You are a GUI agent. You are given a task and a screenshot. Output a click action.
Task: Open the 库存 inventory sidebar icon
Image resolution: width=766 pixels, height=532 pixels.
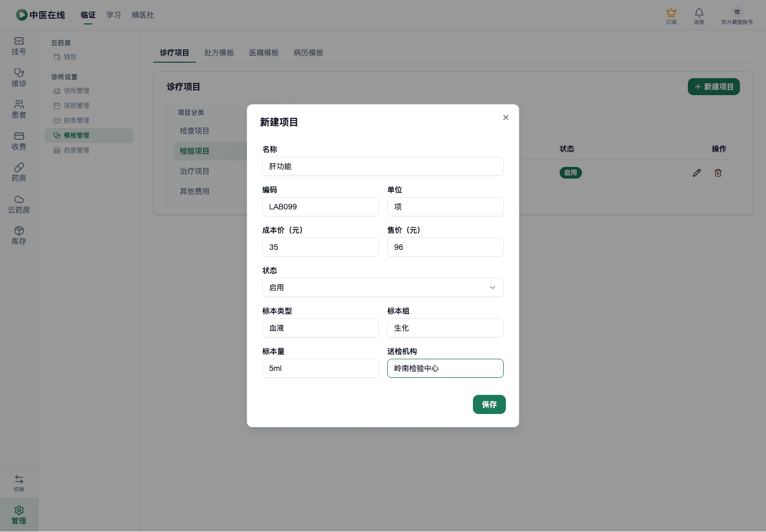tap(19, 236)
